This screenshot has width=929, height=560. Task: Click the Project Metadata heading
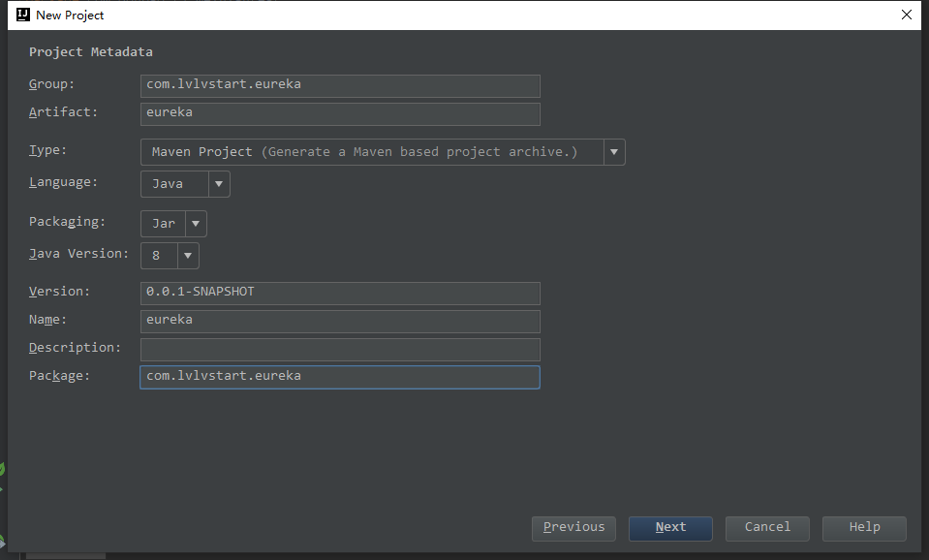coord(91,52)
